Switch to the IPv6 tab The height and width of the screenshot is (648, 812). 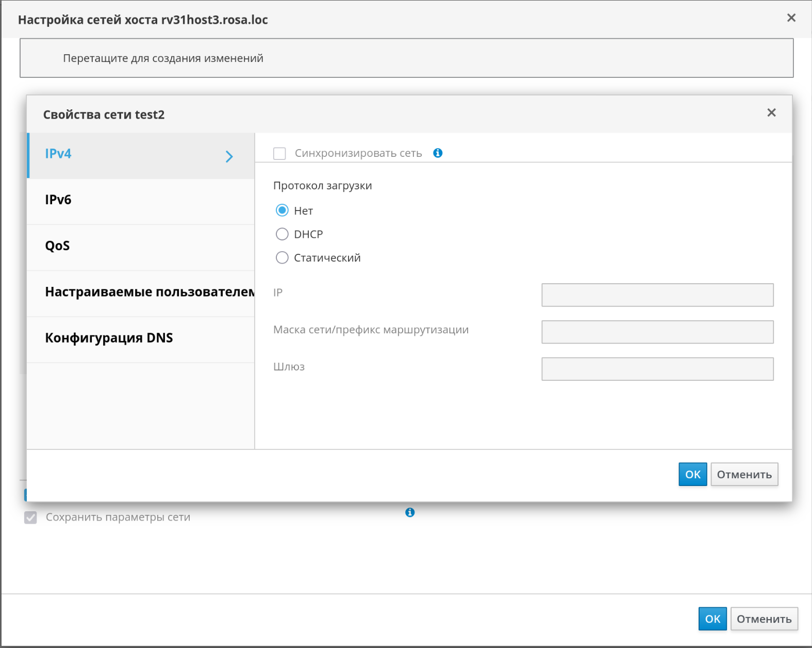tap(140, 200)
